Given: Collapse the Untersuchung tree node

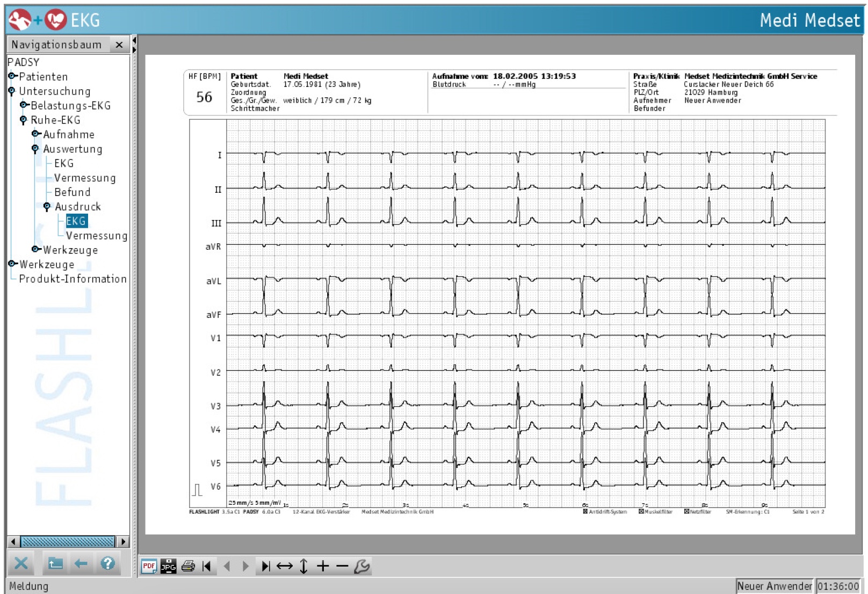Looking at the screenshot, I should point(12,91).
